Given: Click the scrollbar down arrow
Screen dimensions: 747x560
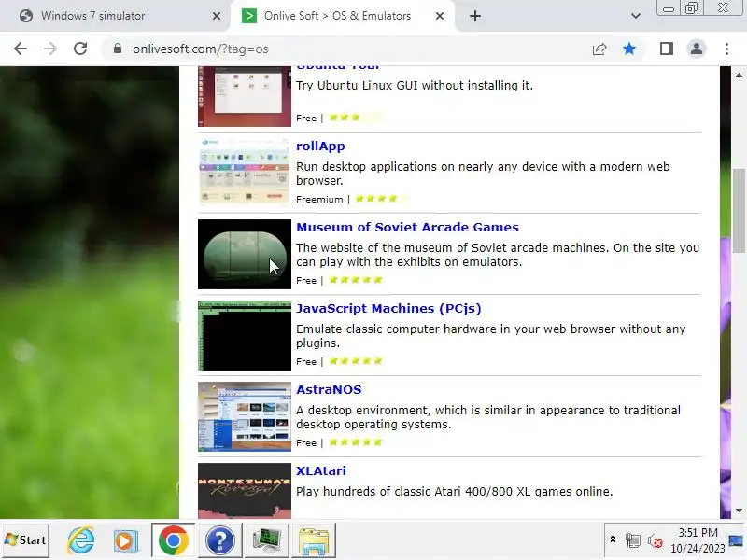Looking at the screenshot, I should tap(739, 511).
